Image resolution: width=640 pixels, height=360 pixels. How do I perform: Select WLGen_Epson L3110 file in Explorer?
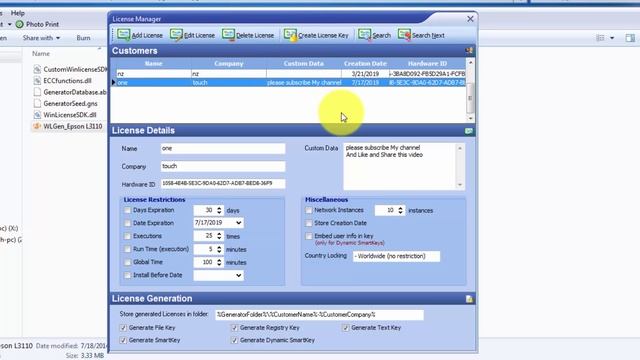click(68, 127)
